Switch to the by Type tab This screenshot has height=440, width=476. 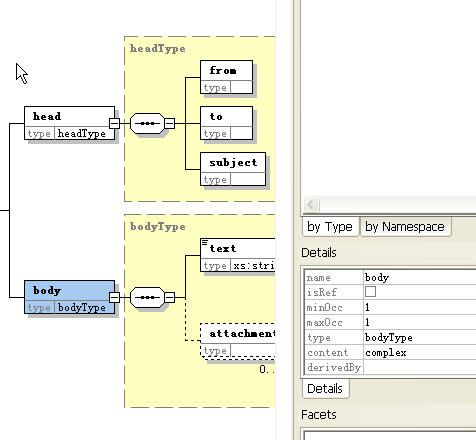(330, 227)
